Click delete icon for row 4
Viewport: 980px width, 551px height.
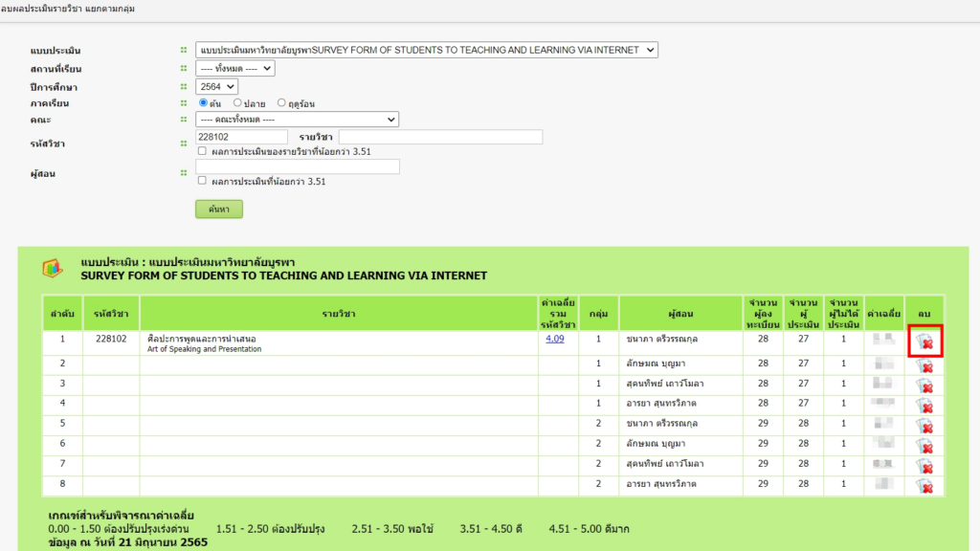point(924,406)
